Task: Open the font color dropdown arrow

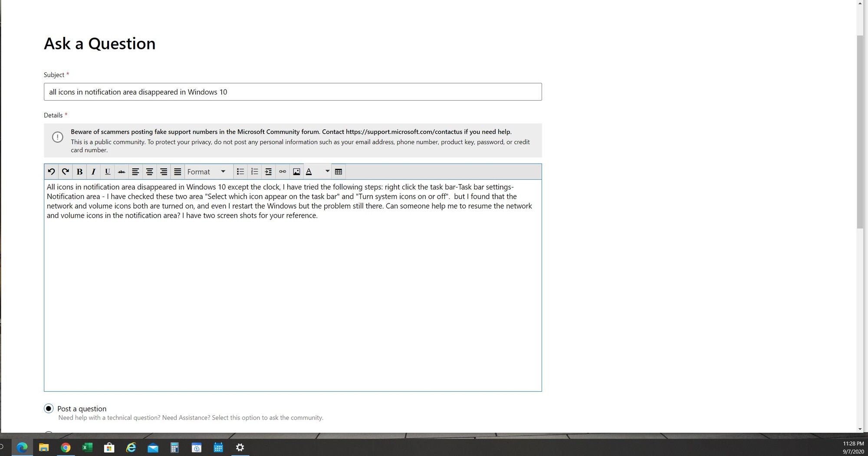Action: [327, 171]
